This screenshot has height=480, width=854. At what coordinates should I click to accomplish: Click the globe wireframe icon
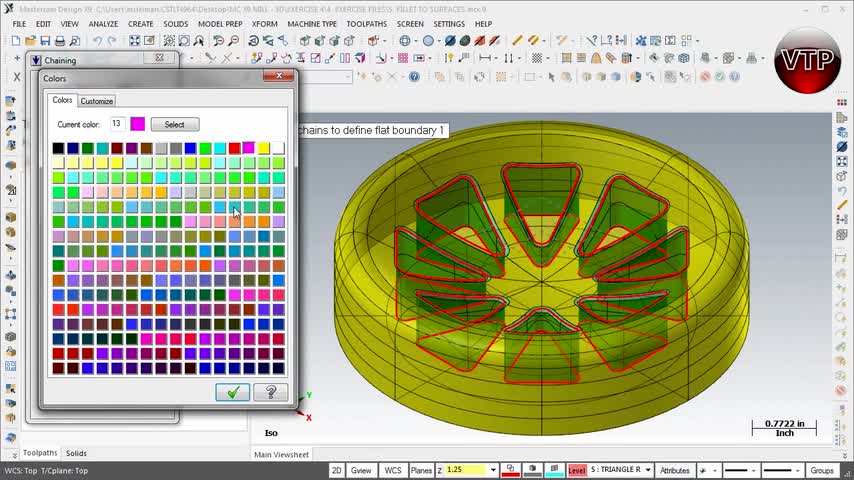[405, 41]
